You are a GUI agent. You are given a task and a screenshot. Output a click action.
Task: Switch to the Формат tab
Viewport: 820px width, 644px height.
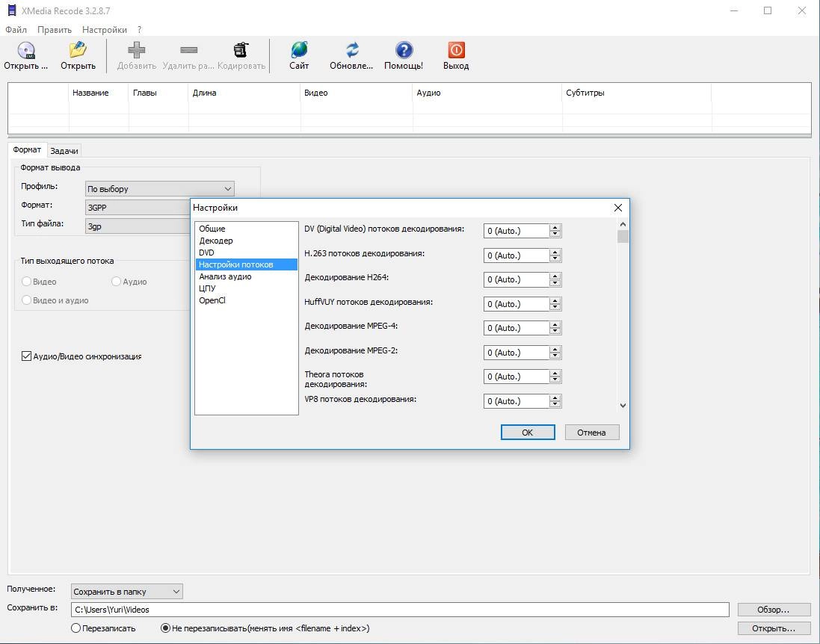(27, 149)
